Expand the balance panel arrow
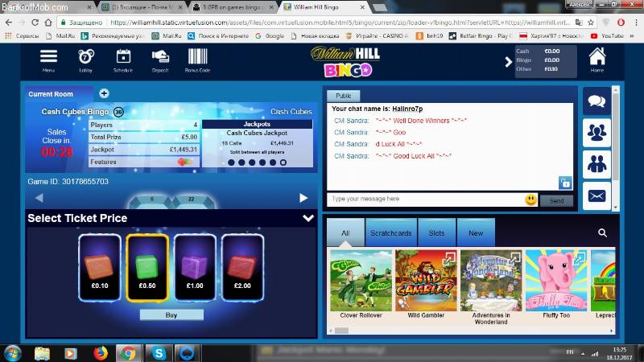This screenshot has height=362, width=644. point(509,62)
